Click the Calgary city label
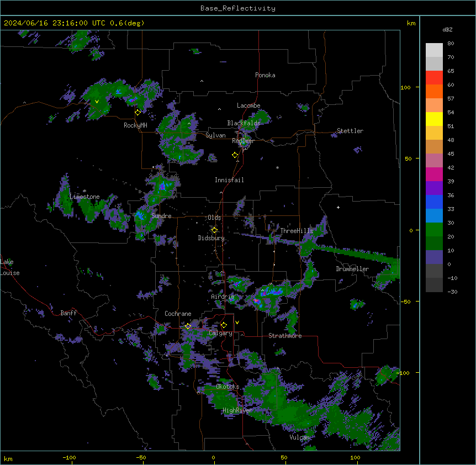This screenshot has width=476, height=465. (220, 333)
